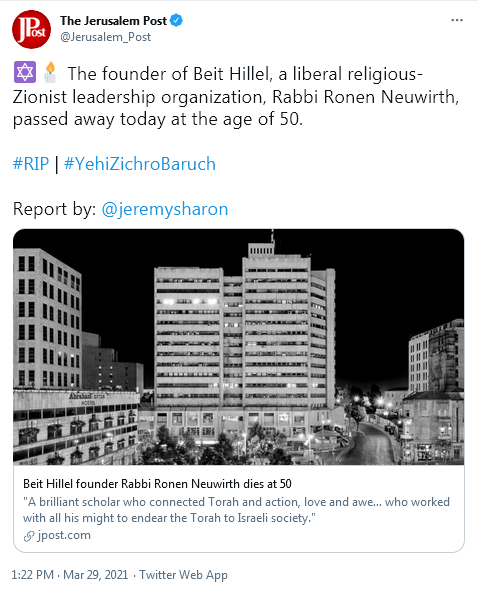This screenshot has width=478, height=590.
Task: Click the tweet body text about Rabbi Neuwirth
Action: tap(236, 96)
